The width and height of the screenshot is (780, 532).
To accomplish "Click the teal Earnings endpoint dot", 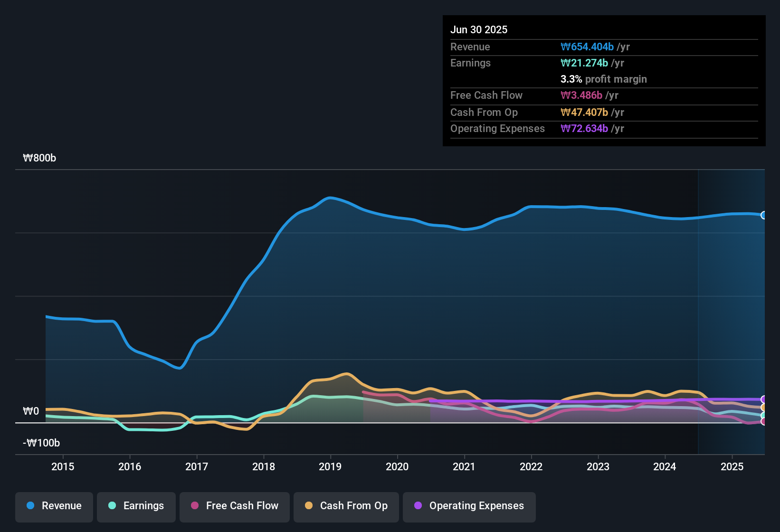I will pos(764,416).
